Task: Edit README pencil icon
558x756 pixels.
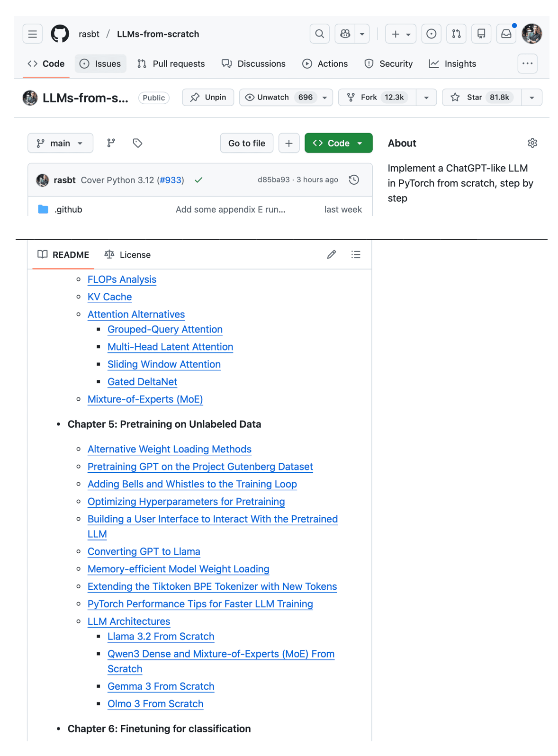Action: [332, 255]
